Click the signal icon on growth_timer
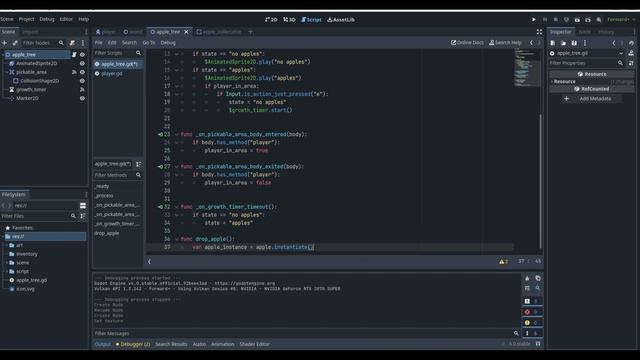This screenshot has height=360, width=640. pyautogui.click(x=82, y=90)
